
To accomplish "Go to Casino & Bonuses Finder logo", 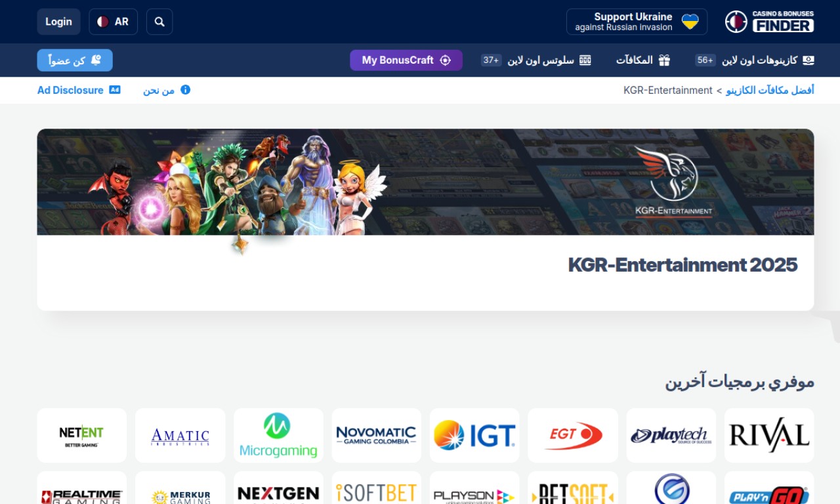I will pyautogui.click(x=769, y=22).
